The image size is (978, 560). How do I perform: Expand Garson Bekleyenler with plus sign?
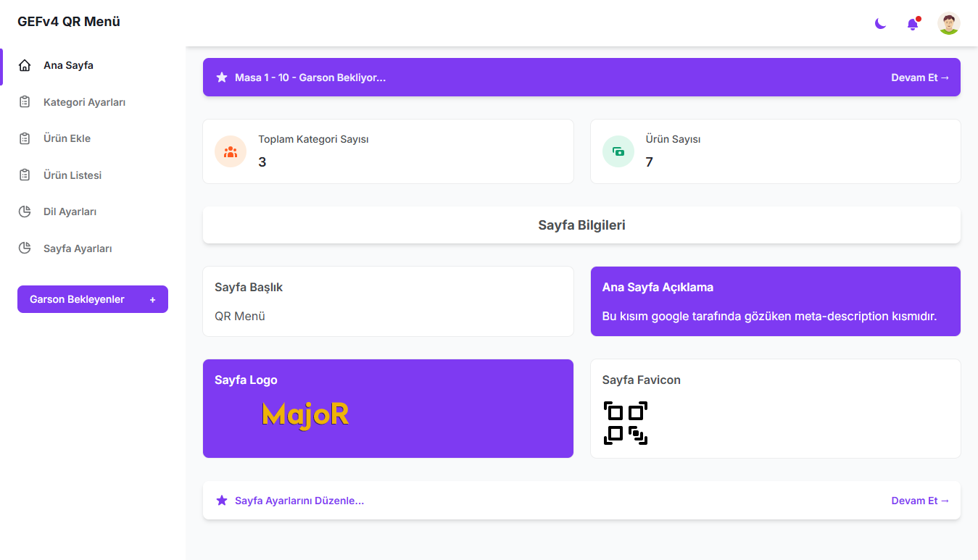coord(152,300)
